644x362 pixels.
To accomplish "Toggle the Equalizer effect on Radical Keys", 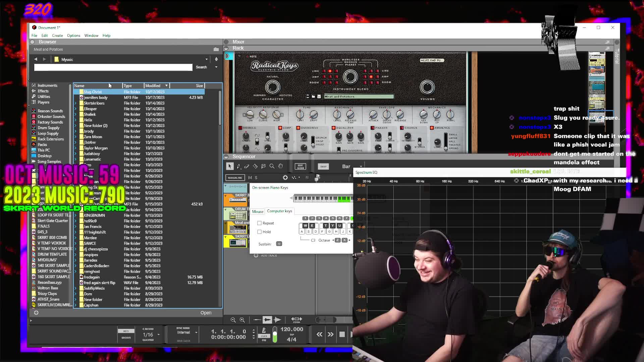I will [333, 128].
